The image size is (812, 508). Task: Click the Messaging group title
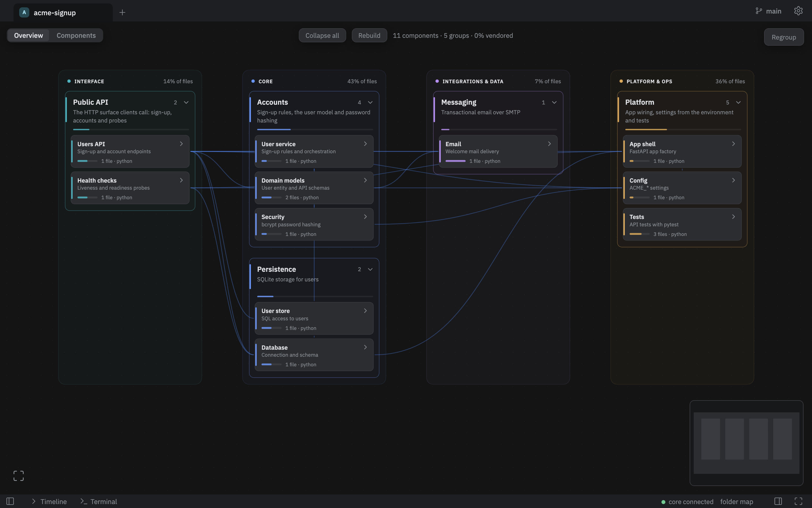(459, 102)
